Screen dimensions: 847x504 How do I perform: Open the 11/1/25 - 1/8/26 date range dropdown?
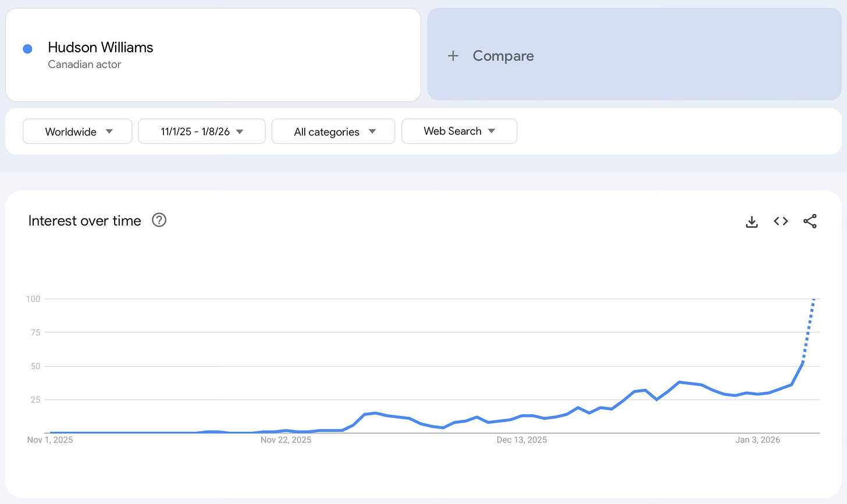202,131
